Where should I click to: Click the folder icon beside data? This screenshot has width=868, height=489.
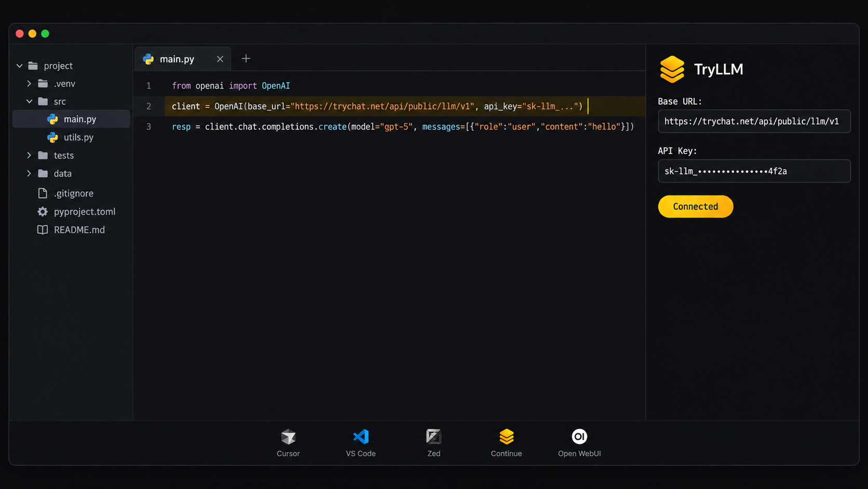43,174
